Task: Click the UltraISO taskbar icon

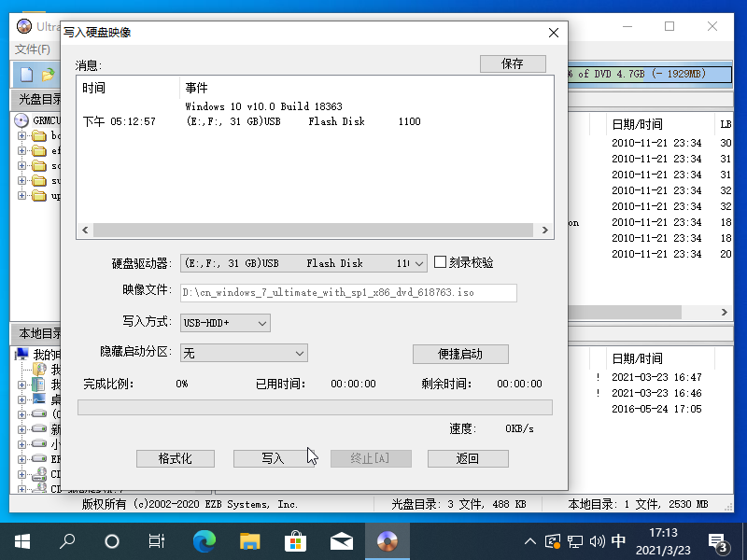Action: (387, 540)
